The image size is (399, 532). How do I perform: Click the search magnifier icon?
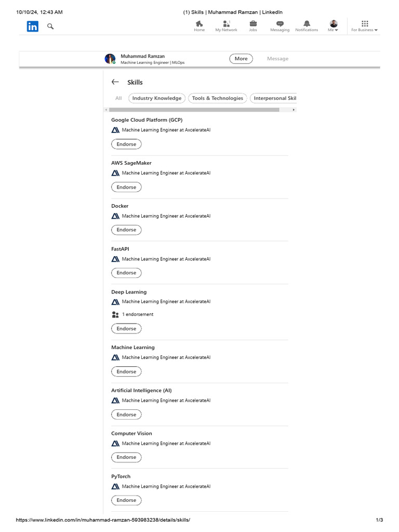[50, 26]
